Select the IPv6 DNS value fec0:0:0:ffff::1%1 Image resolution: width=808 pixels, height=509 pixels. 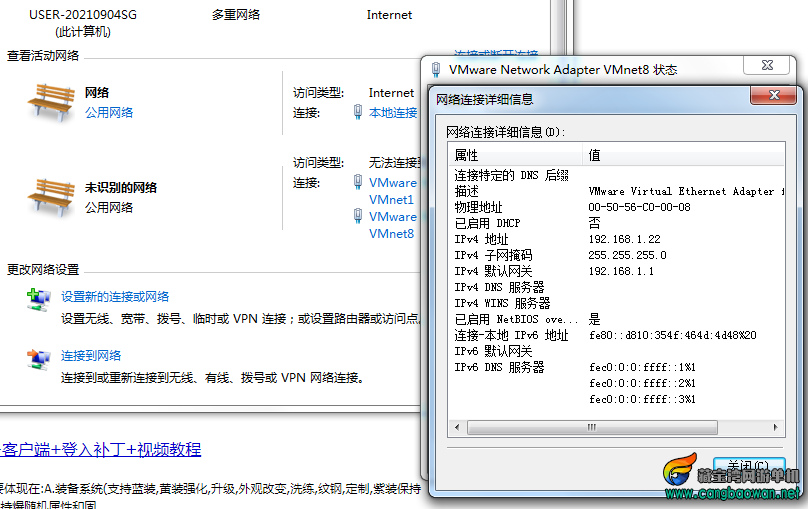pos(642,367)
